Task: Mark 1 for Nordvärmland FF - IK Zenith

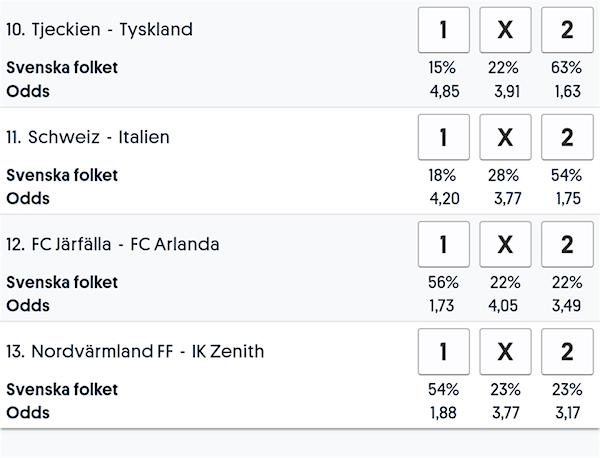Action: 443,351
